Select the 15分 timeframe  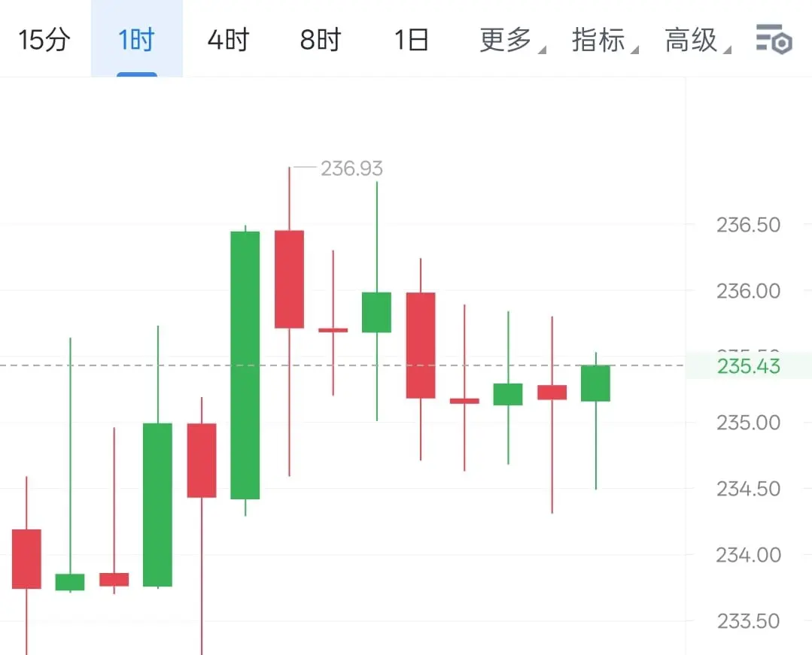pyautogui.click(x=44, y=40)
